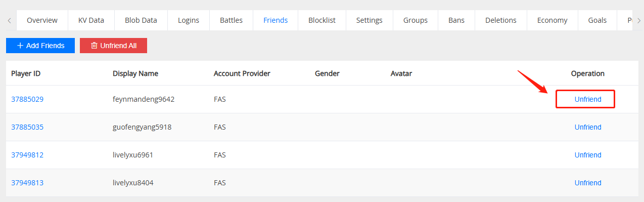Click the Display Name column header
Image resolution: width=644 pixels, height=202 pixels.
135,73
